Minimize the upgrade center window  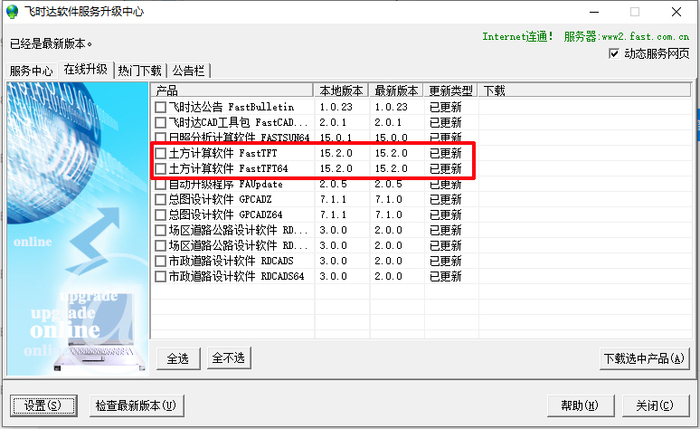pyautogui.click(x=594, y=12)
